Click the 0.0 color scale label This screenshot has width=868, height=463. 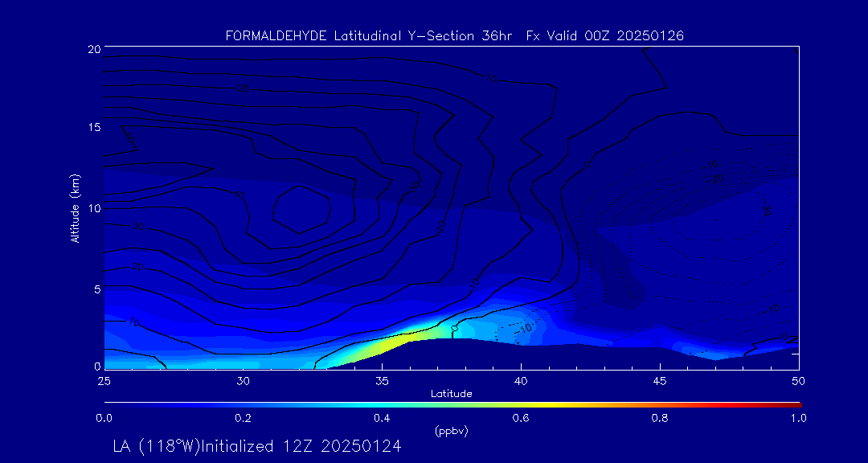tap(104, 418)
